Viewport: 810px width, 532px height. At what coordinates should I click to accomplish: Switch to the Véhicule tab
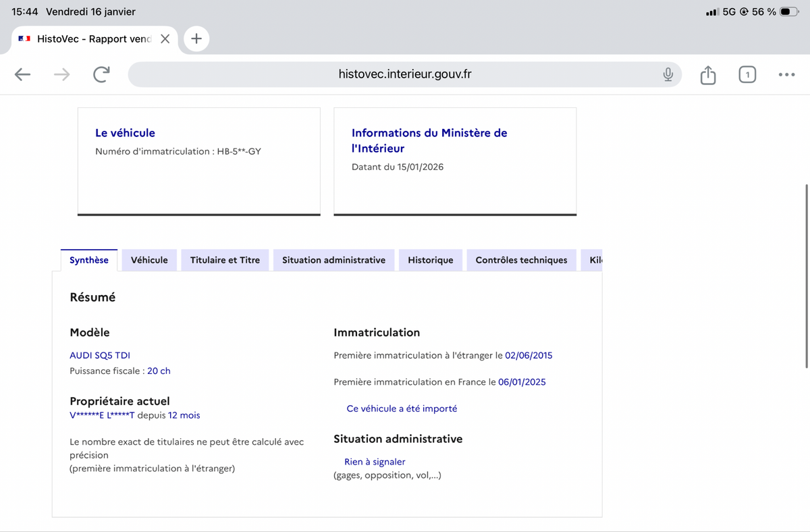click(x=149, y=260)
